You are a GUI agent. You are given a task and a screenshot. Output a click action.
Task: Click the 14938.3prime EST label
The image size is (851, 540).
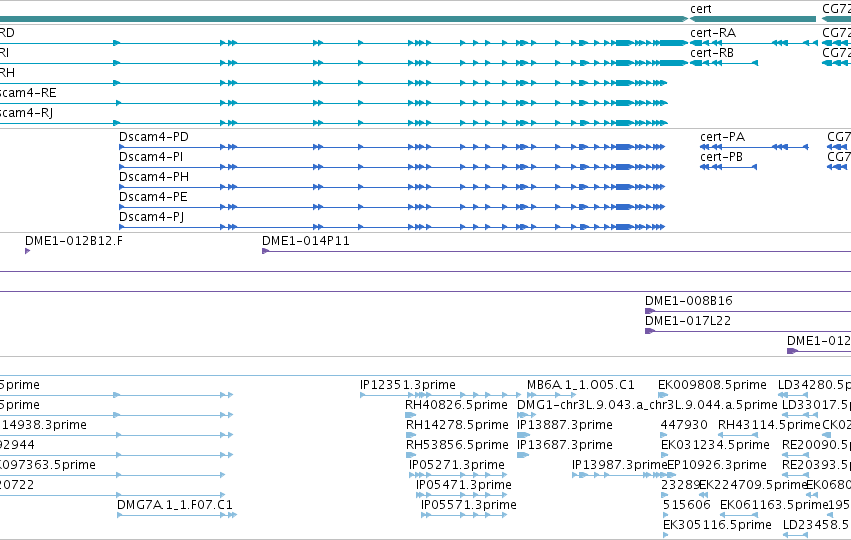[43, 425]
